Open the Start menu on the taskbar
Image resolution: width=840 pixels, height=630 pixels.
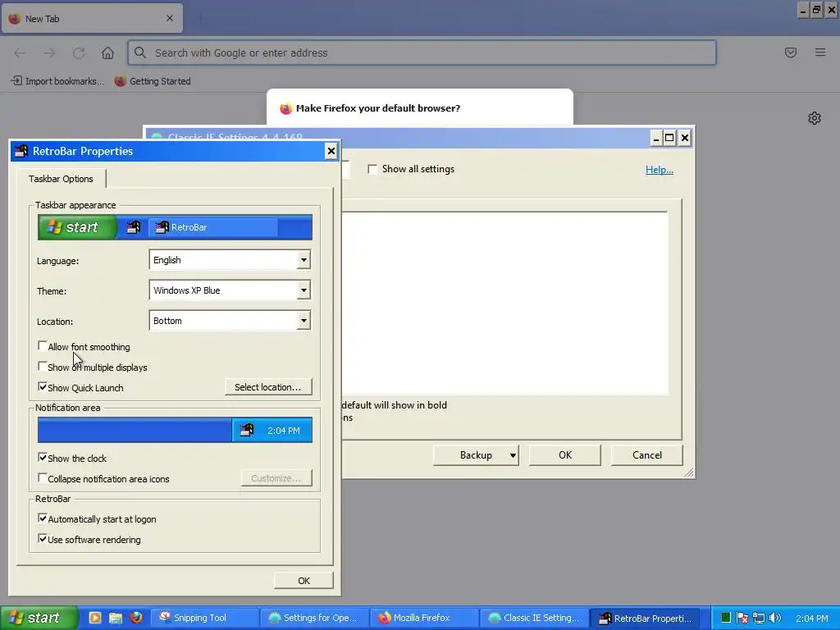click(x=39, y=618)
